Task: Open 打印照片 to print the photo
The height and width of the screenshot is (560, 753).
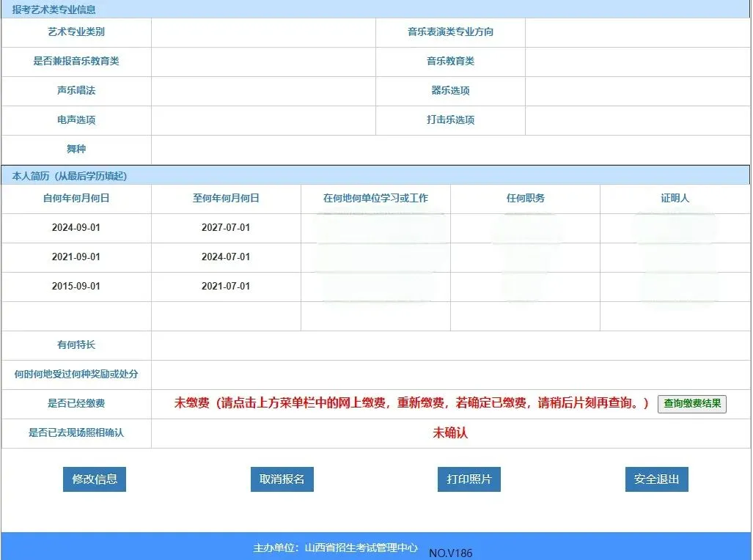Action: (469, 479)
